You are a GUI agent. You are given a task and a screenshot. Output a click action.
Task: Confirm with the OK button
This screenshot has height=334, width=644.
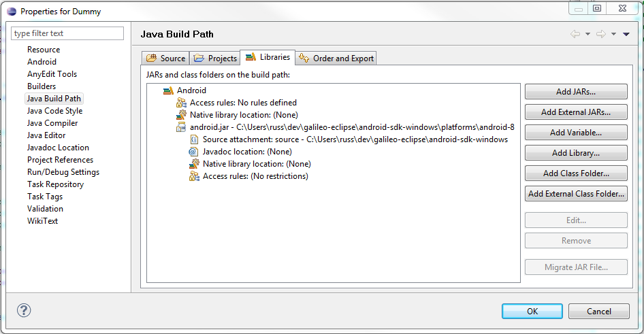[532, 312]
